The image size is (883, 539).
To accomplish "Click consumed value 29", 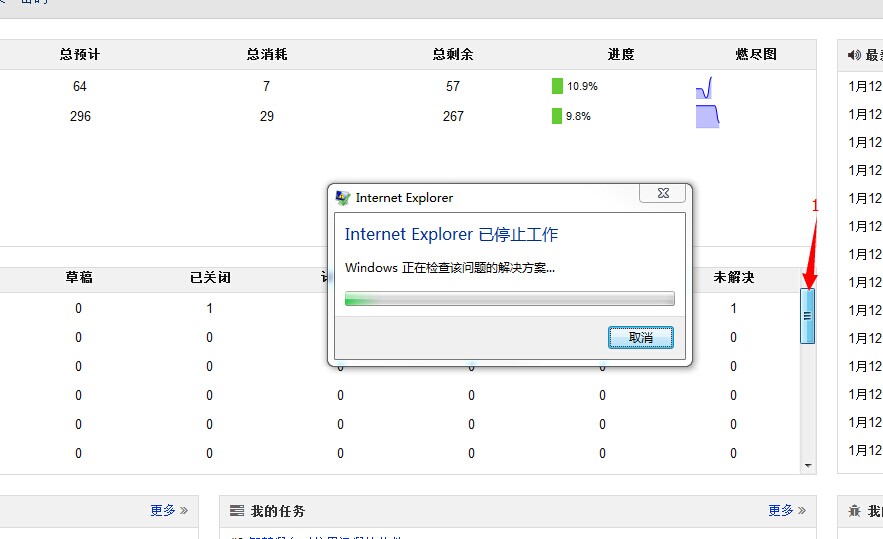I will coord(267,116).
